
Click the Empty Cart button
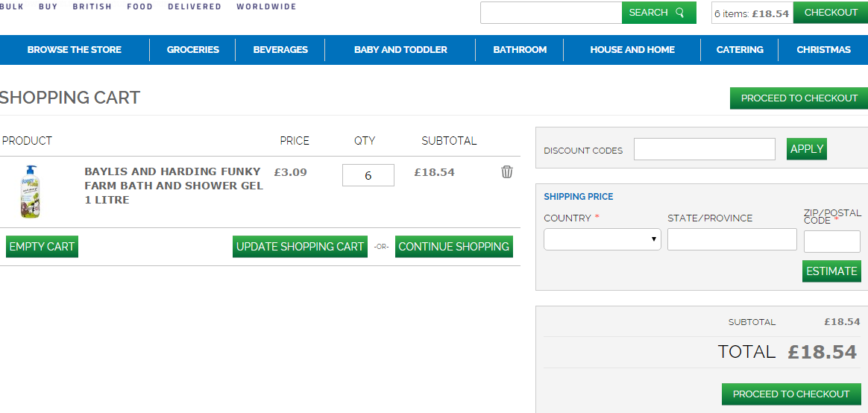(x=42, y=246)
